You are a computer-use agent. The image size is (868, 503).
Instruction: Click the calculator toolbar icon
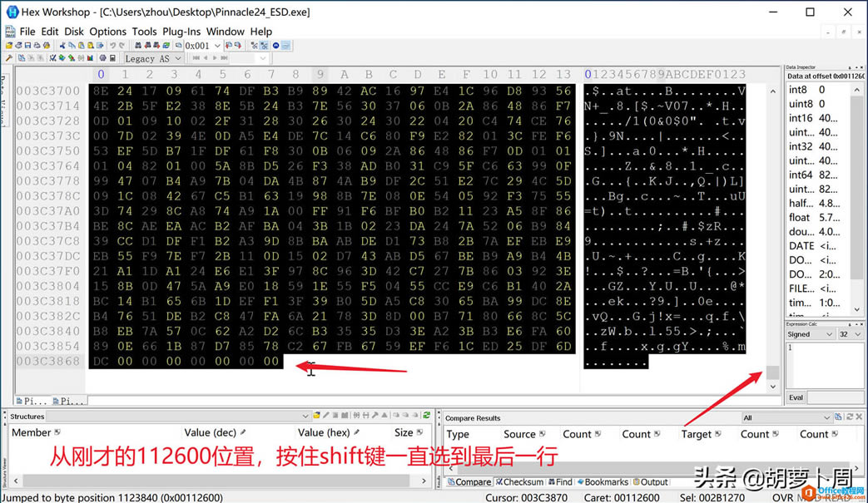pos(112,58)
